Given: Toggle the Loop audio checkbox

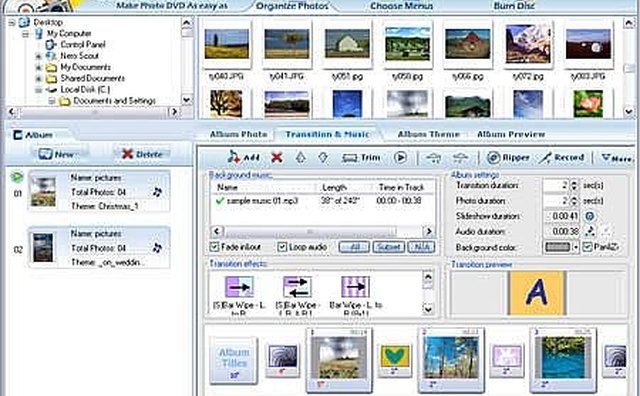Looking at the screenshot, I should coord(282,247).
